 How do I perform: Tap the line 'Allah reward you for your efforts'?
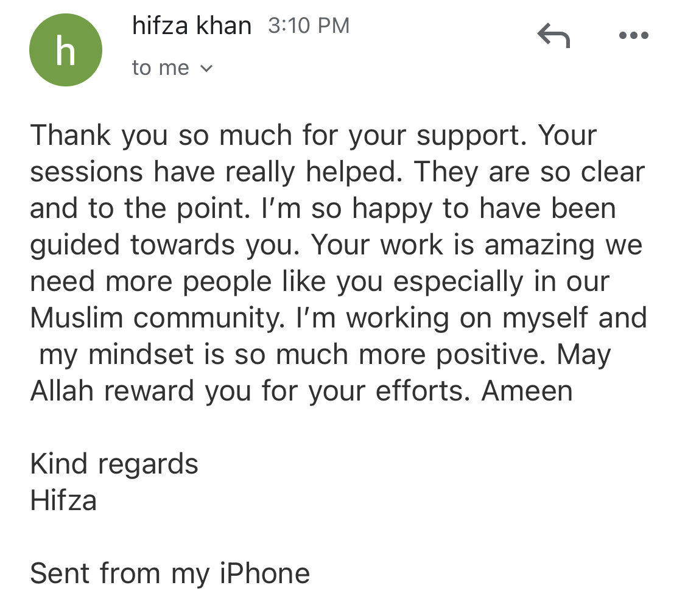[x=250, y=390]
